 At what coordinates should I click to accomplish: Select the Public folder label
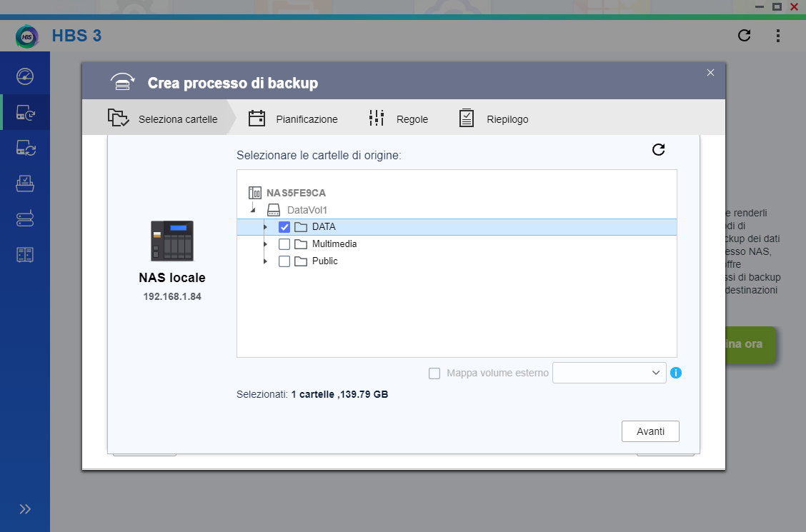(325, 261)
